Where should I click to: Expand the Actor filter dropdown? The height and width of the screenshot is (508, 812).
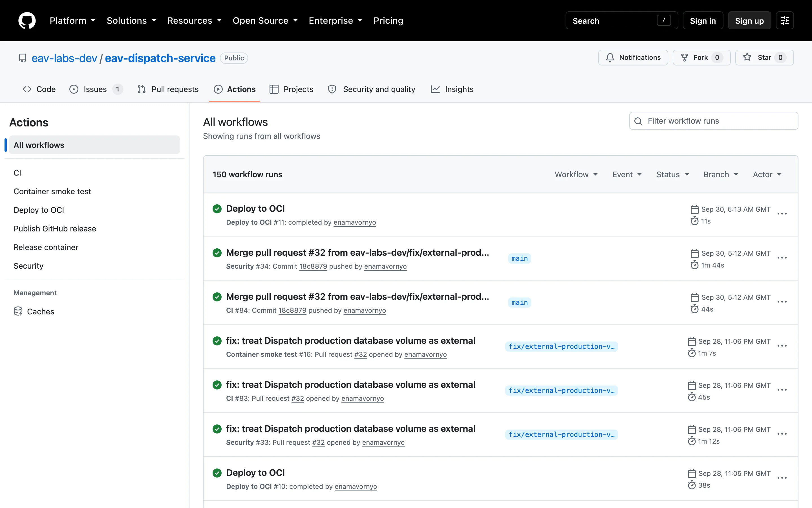tap(767, 174)
